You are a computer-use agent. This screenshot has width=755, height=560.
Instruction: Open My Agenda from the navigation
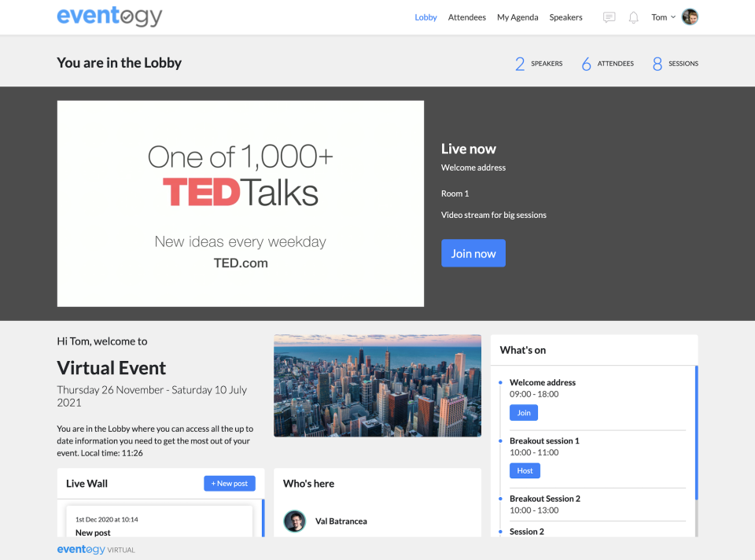tap(517, 17)
